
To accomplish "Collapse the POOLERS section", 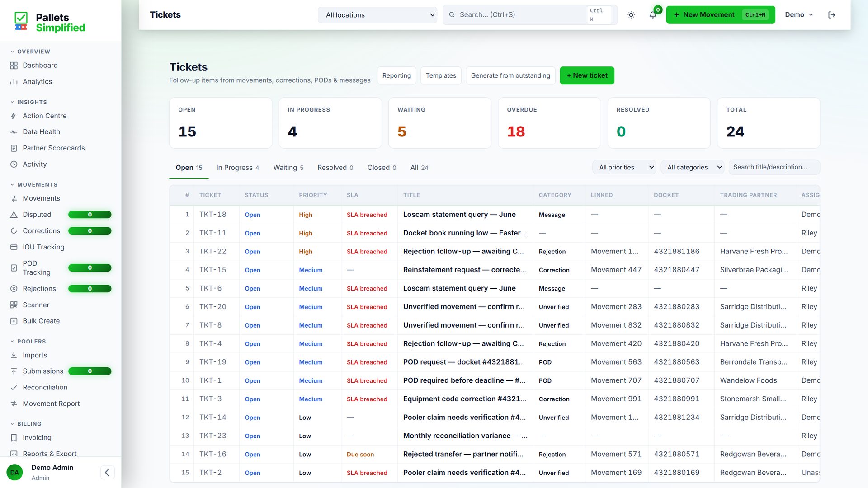I will click(x=28, y=341).
